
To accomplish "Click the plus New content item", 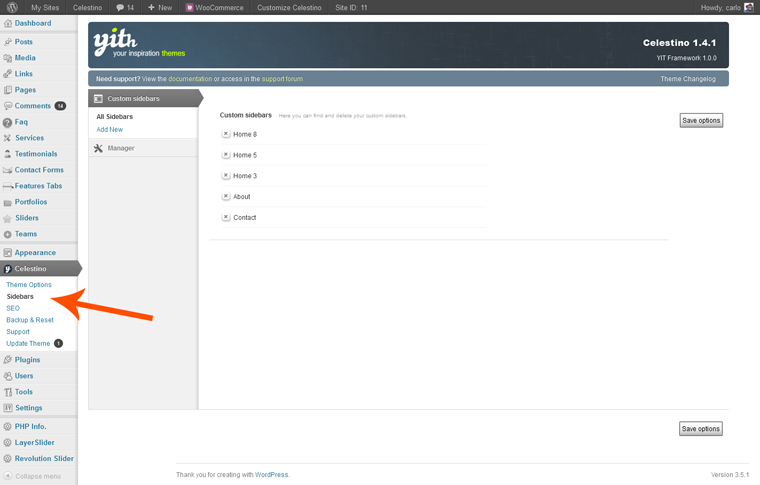I will pos(160,7).
